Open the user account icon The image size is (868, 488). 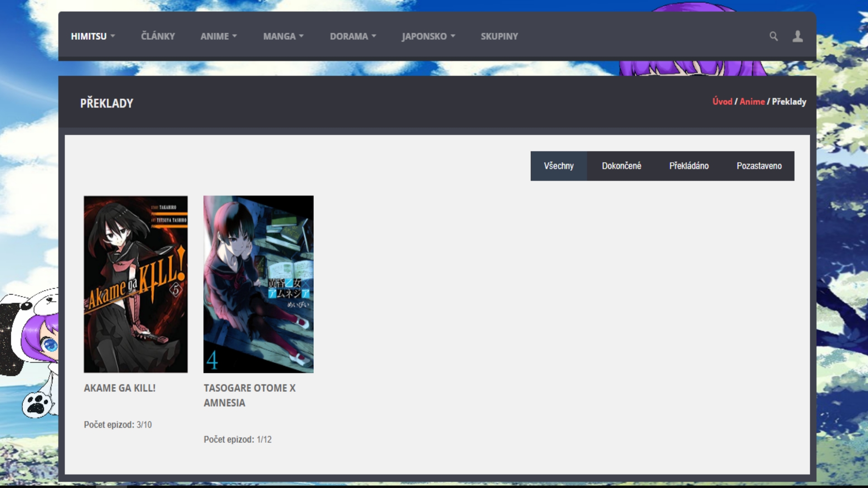point(797,36)
